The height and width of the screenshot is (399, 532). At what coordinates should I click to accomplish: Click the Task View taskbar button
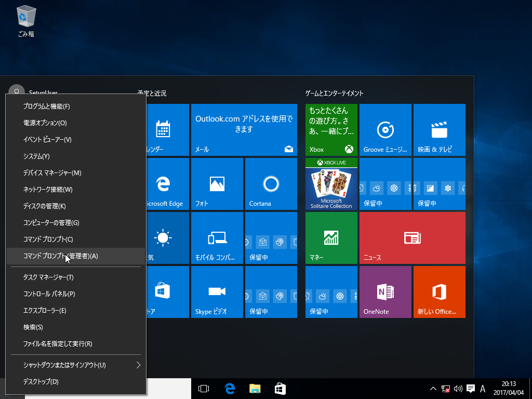coord(204,389)
